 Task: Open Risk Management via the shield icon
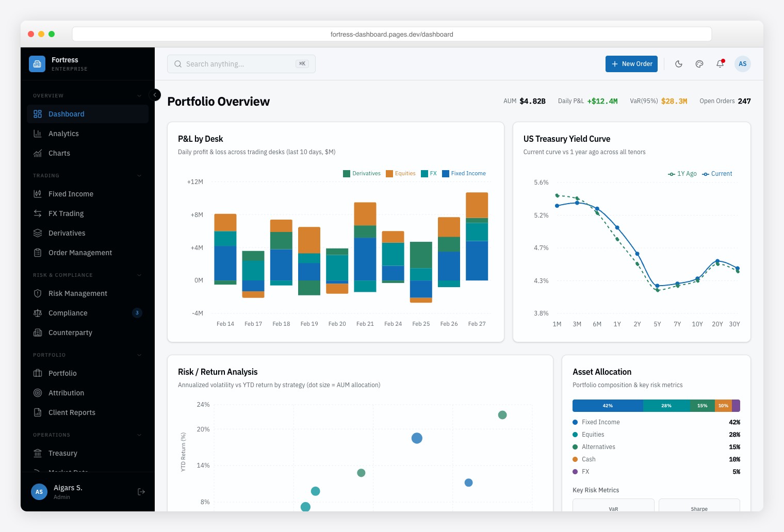(38, 293)
